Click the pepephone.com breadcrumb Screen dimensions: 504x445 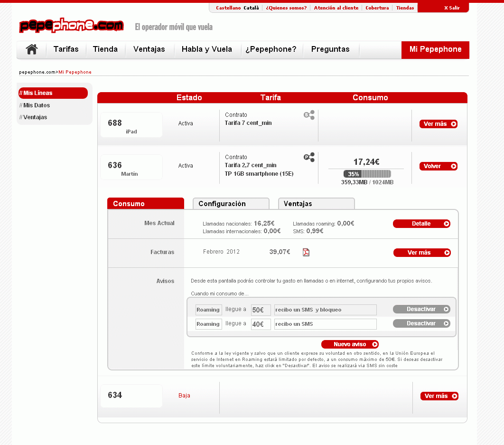tap(37, 72)
